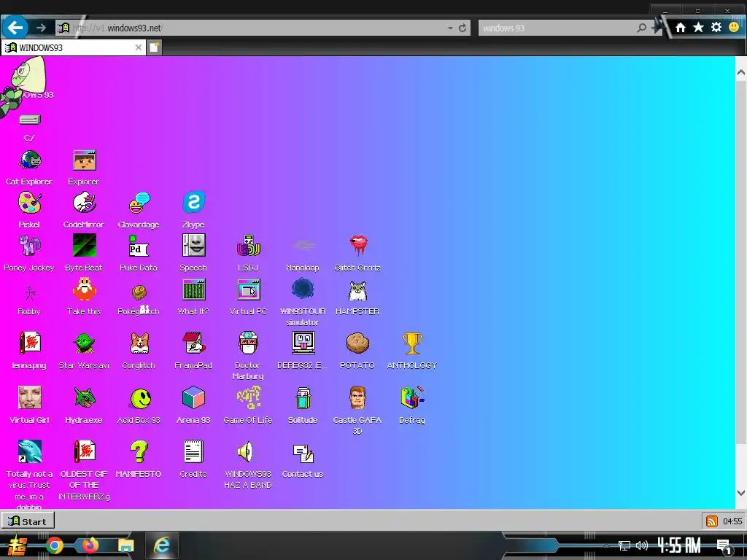Launch the Solitude icon
Screen dimensions: 747x560
click(x=303, y=397)
